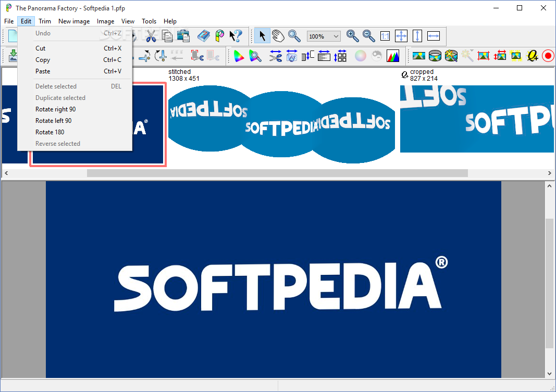Click the thumbnail strip right scroll arrow

(x=549, y=173)
